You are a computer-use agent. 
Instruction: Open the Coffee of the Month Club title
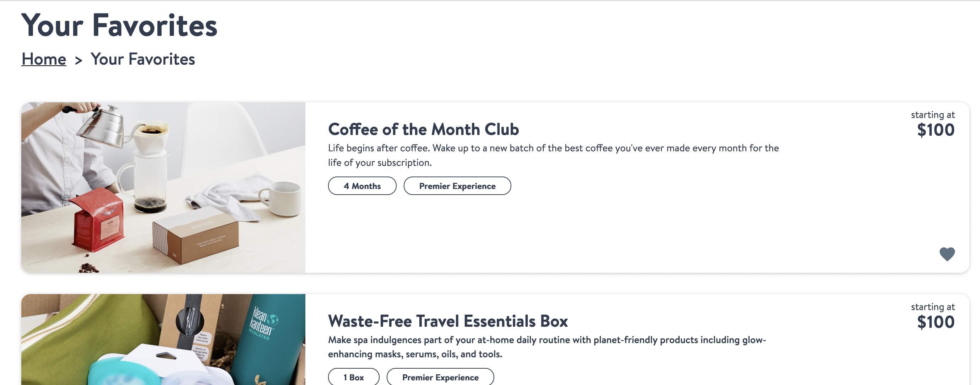coord(423,129)
